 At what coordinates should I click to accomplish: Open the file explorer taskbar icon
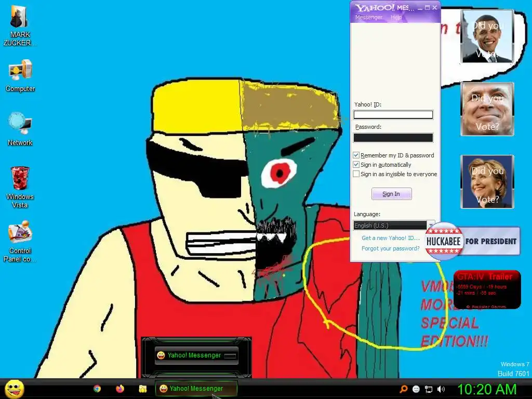click(x=143, y=389)
